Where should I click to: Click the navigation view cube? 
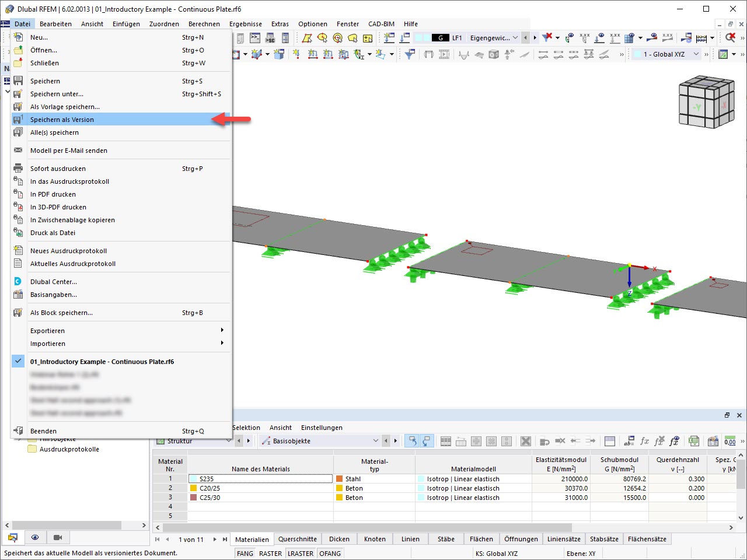pos(706,103)
